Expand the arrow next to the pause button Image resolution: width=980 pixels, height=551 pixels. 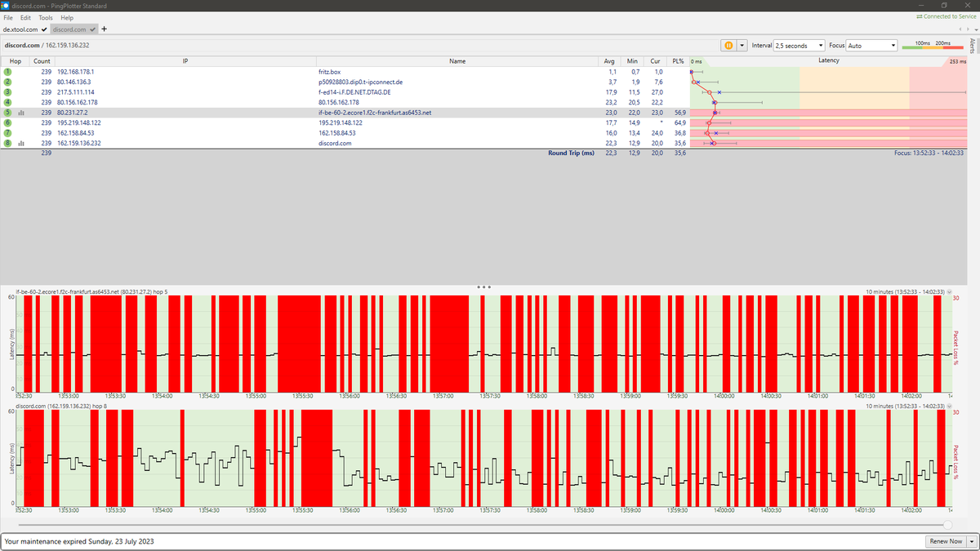(x=741, y=46)
